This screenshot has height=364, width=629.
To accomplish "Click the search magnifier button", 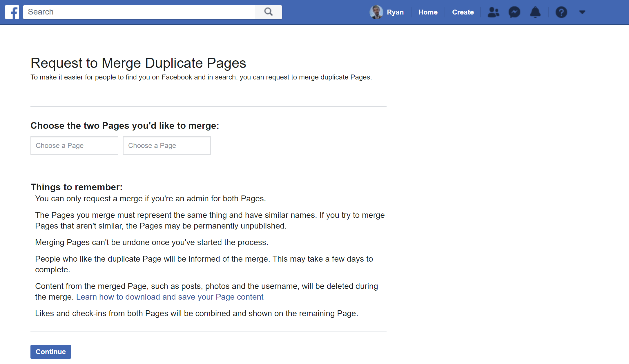I will (x=269, y=12).
